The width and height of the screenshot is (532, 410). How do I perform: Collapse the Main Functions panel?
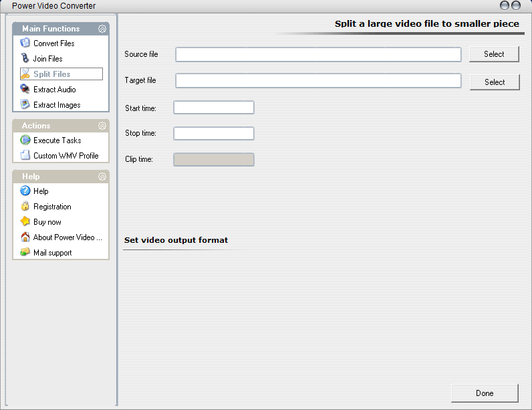coord(102,29)
